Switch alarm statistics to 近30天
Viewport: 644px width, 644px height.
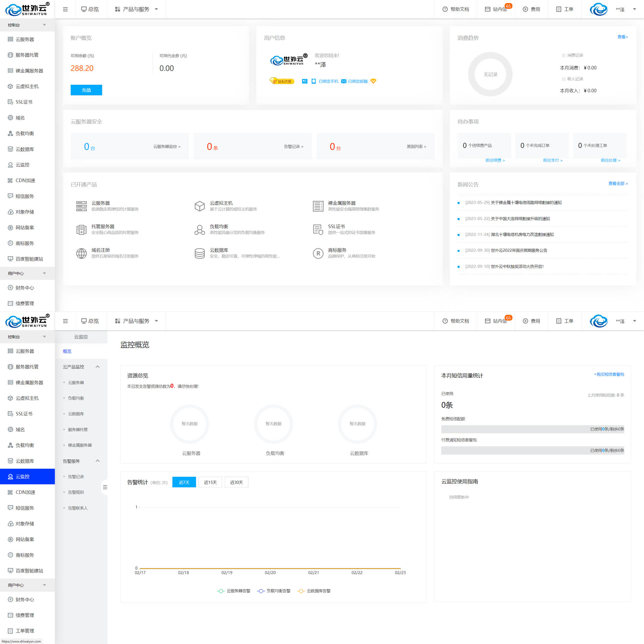point(236,482)
